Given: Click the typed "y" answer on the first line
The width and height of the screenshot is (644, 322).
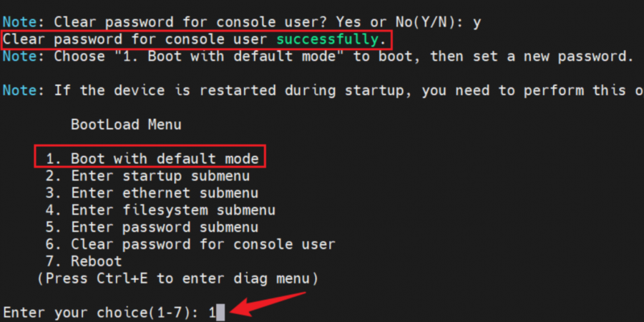Looking at the screenshot, I should (x=477, y=23).
